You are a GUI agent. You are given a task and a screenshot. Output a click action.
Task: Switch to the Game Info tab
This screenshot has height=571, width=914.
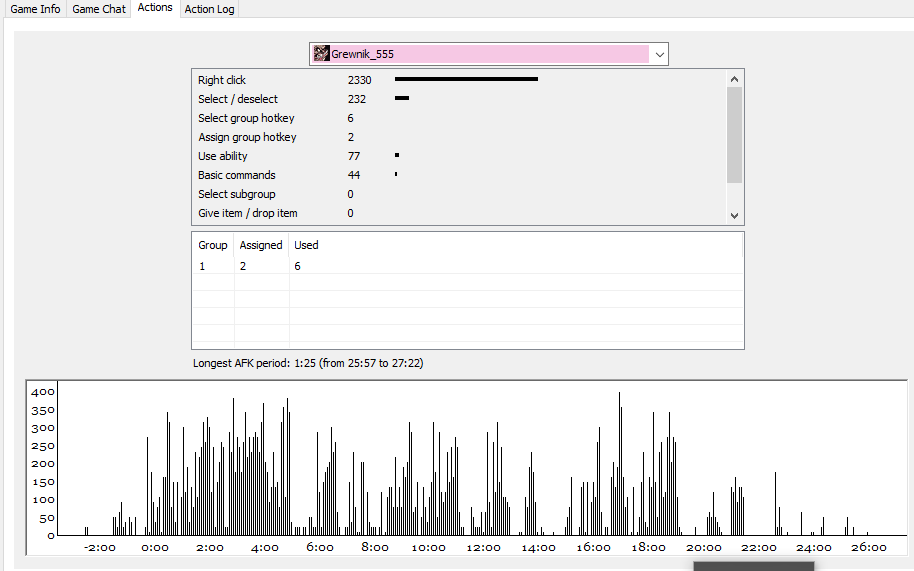(x=35, y=9)
